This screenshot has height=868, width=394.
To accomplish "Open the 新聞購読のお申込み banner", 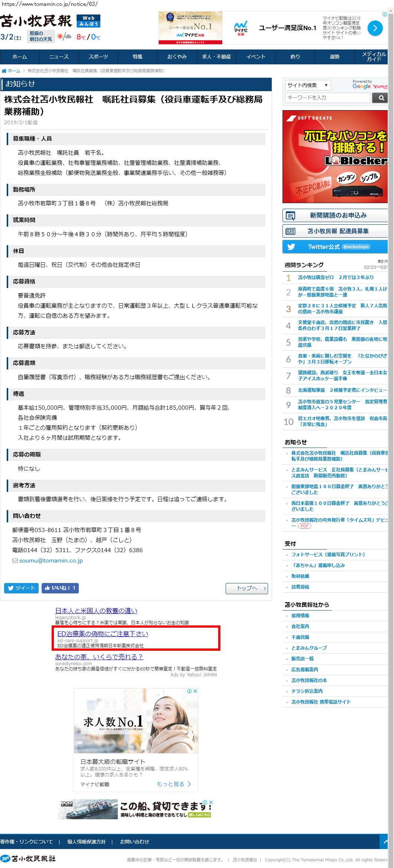I will (335, 215).
